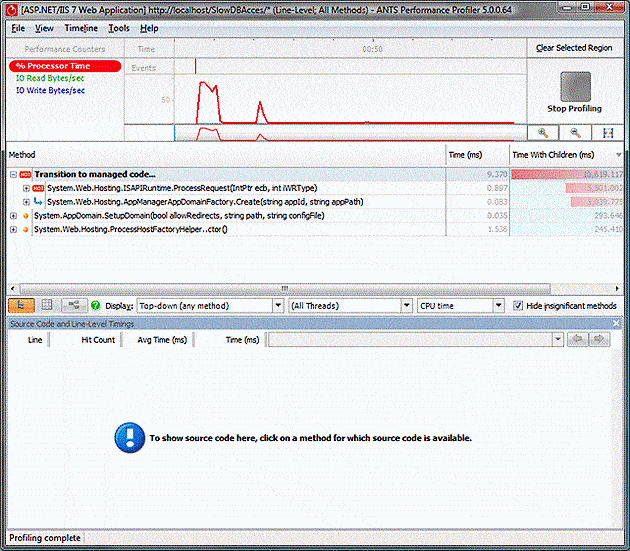Click the large processor time peak on graph

click(x=209, y=100)
